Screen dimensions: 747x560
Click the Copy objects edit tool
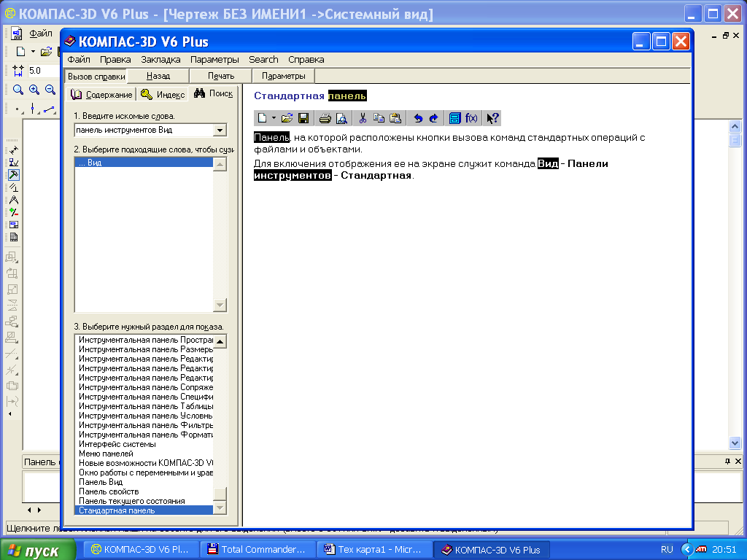(x=12, y=322)
